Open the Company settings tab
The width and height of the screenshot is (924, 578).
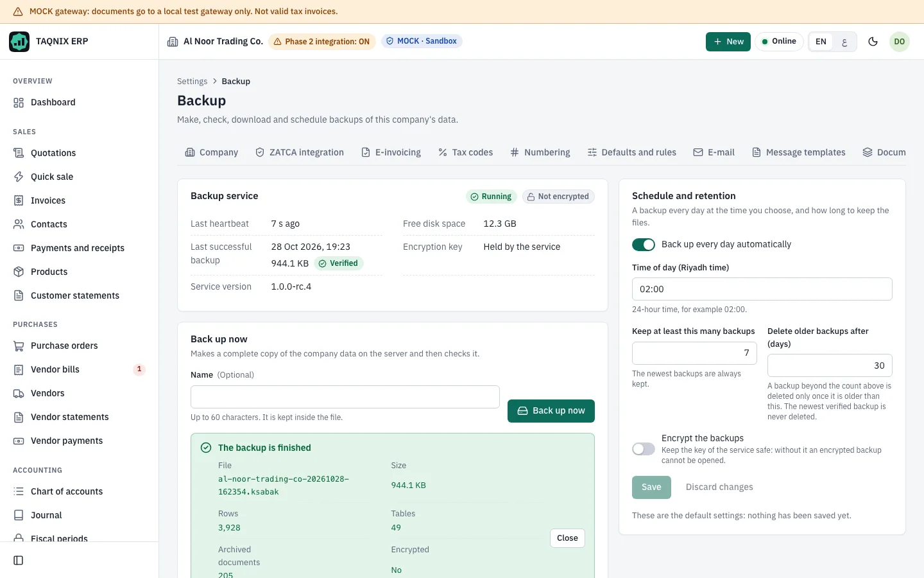(x=212, y=153)
